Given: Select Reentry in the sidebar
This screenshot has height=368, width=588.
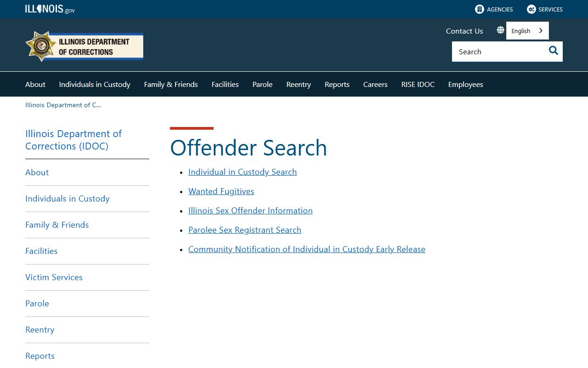Looking at the screenshot, I should (40, 329).
